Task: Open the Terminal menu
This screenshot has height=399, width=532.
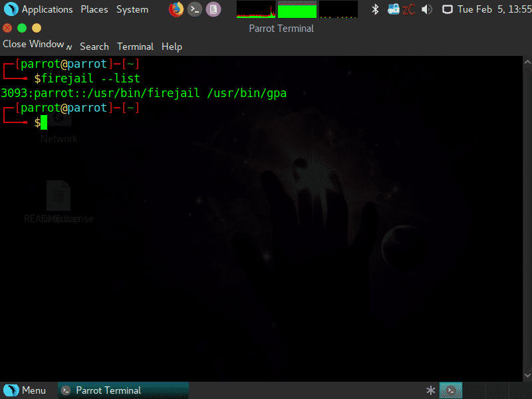Action: (136, 47)
